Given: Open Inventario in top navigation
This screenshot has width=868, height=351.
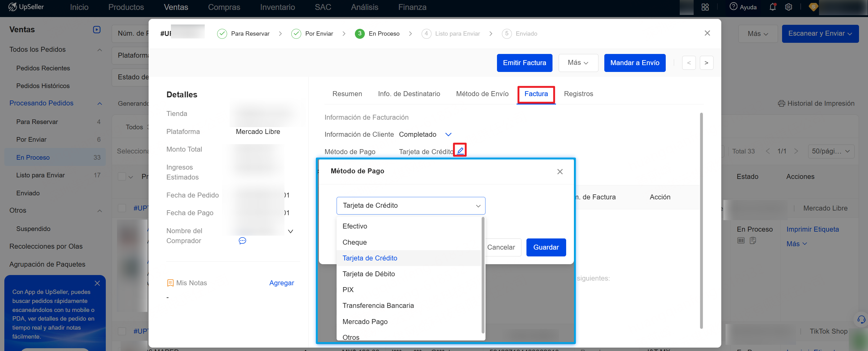Looking at the screenshot, I should coord(277,7).
